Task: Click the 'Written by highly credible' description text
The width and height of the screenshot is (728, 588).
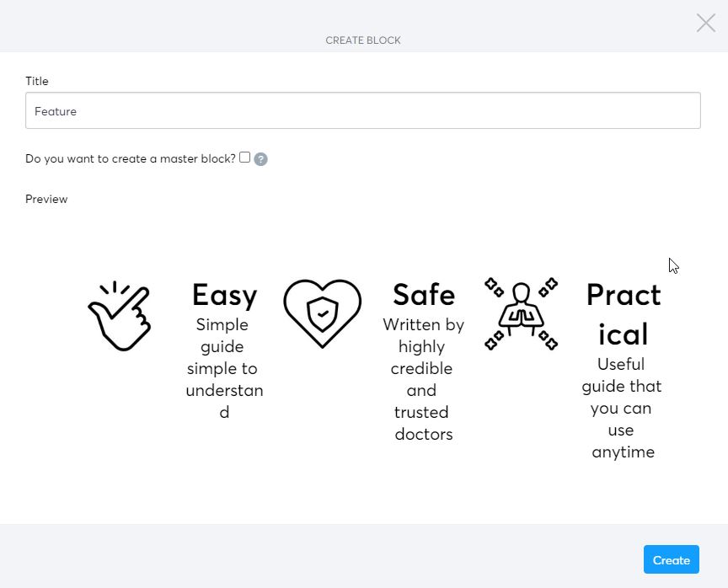Action: pyautogui.click(x=423, y=379)
